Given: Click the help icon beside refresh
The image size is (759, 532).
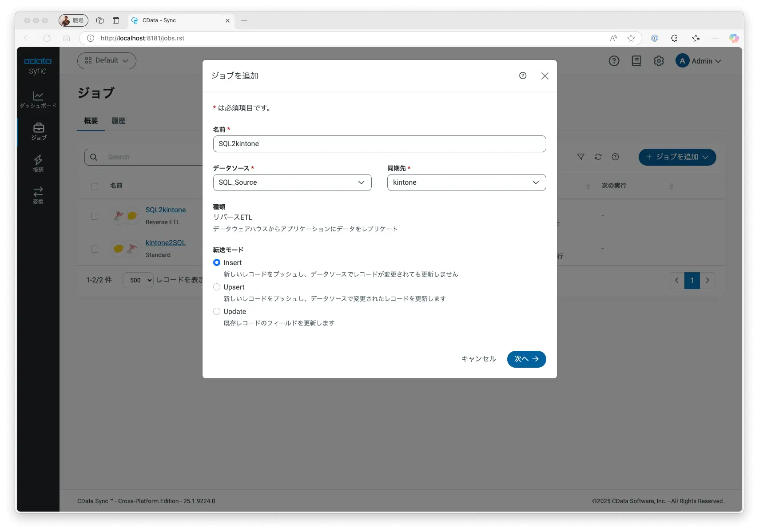Looking at the screenshot, I should tap(615, 157).
